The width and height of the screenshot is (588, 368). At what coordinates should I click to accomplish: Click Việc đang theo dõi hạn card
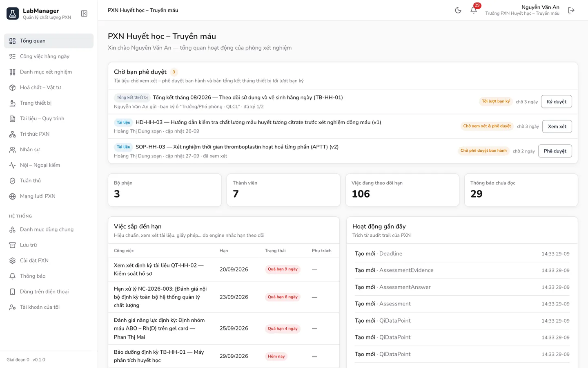[402, 190]
